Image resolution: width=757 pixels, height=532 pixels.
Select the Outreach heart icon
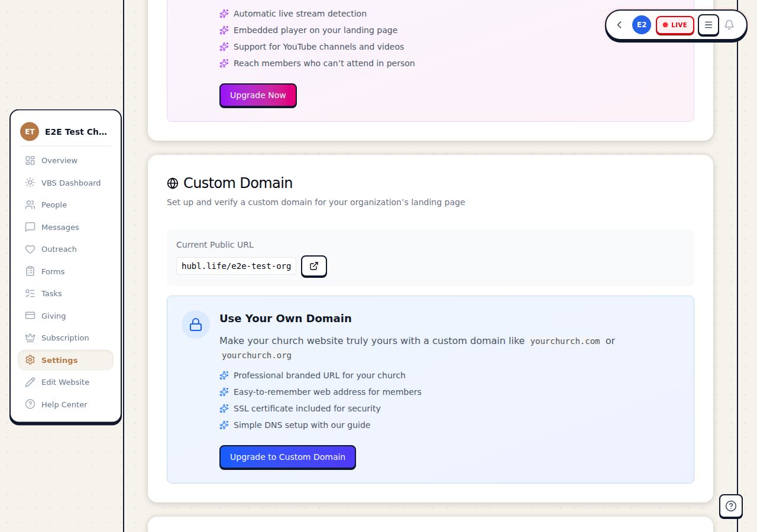[30, 249]
